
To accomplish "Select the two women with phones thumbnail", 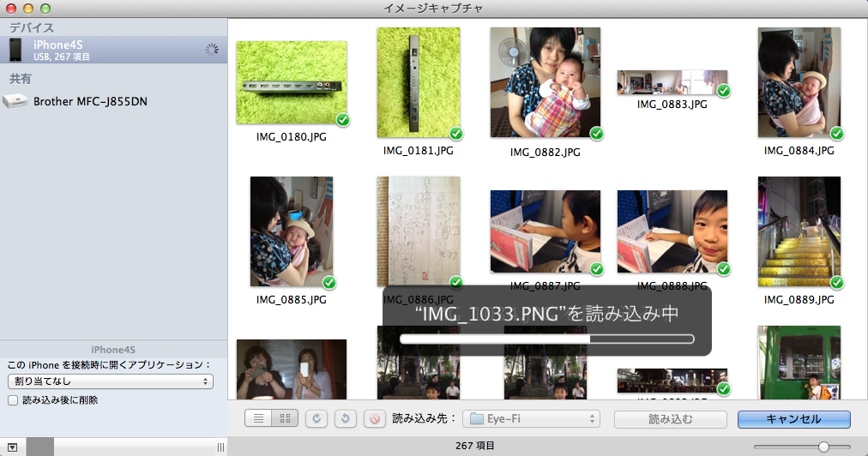I will click(292, 369).
